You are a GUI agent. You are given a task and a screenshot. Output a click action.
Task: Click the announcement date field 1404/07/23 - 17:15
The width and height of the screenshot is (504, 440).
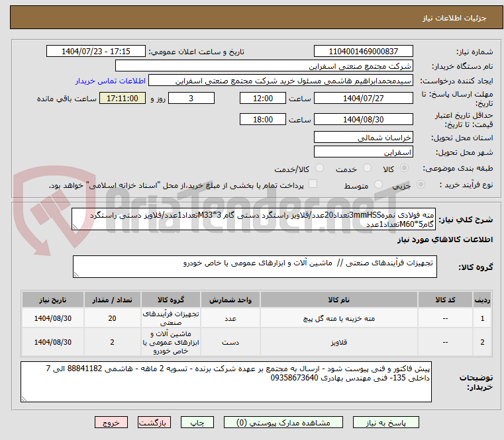[96, 52]
